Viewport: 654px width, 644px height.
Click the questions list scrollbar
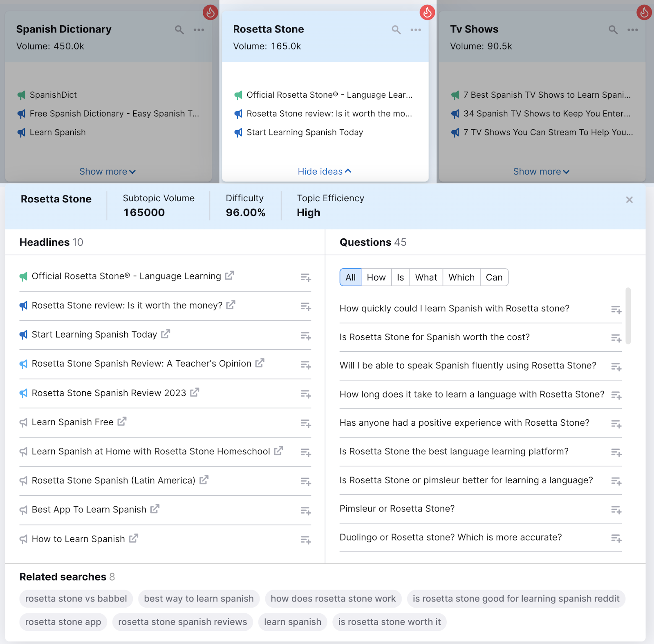pos(628,316)
